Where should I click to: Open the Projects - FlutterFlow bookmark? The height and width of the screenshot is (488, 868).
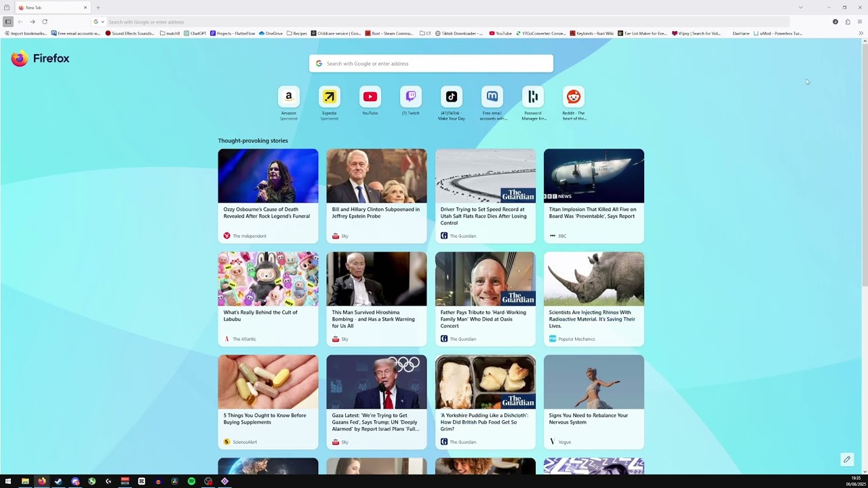point(233,33)
